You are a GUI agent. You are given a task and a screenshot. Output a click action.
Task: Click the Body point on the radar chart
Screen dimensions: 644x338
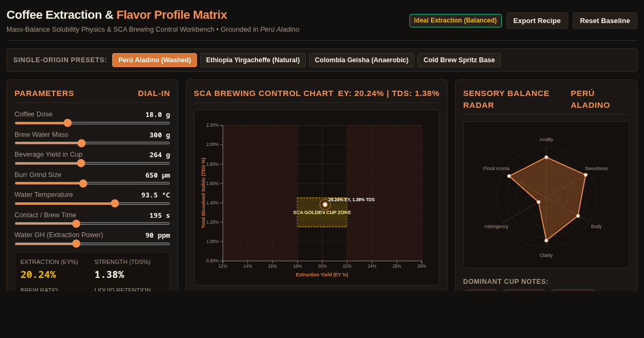[578, 216]
